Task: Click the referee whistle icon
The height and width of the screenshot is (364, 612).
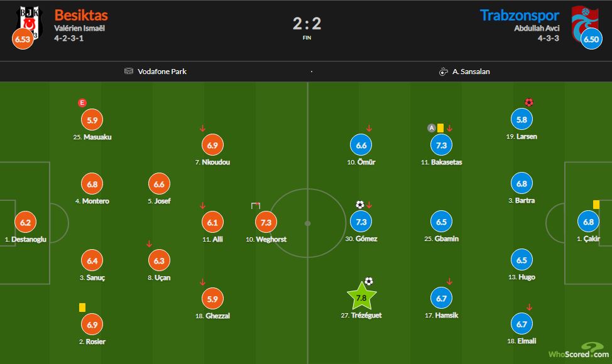Action: (443, 72)
